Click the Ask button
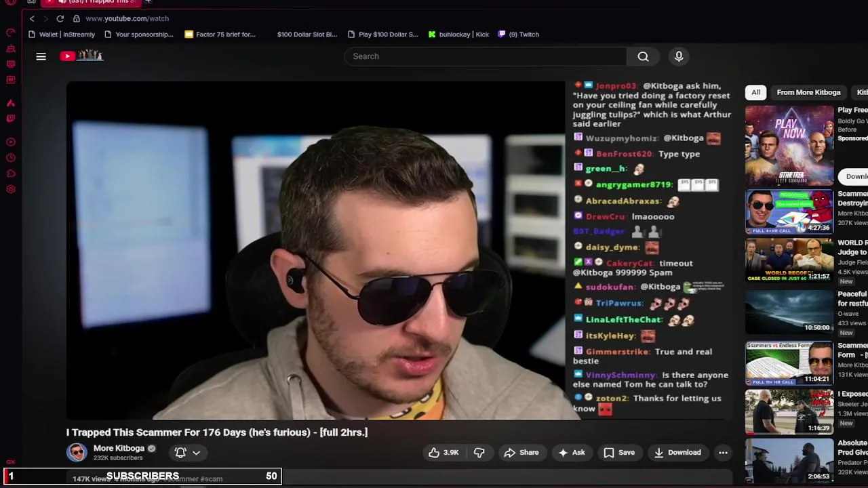 571,453
